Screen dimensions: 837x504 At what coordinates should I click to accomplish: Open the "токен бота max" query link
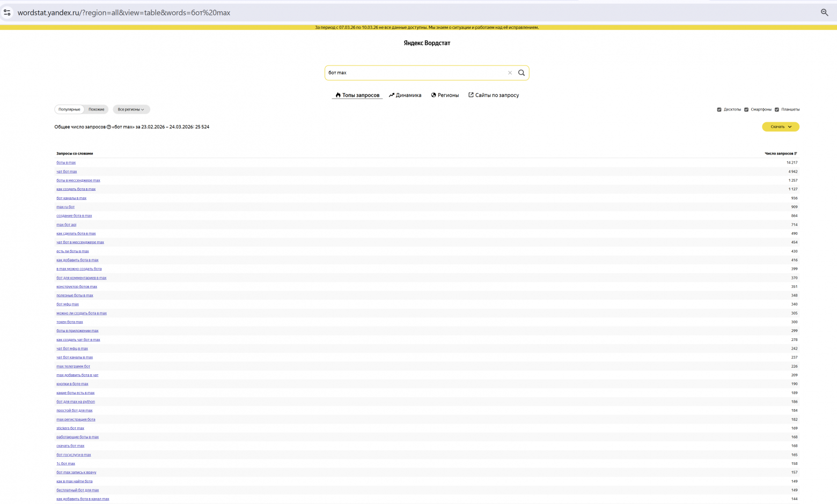tap(70, 322)
